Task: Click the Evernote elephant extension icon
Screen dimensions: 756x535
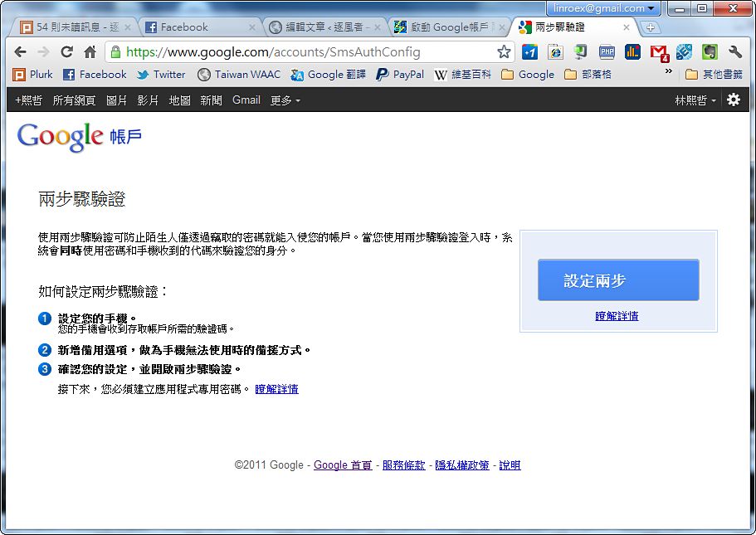Action: [710, 51]
